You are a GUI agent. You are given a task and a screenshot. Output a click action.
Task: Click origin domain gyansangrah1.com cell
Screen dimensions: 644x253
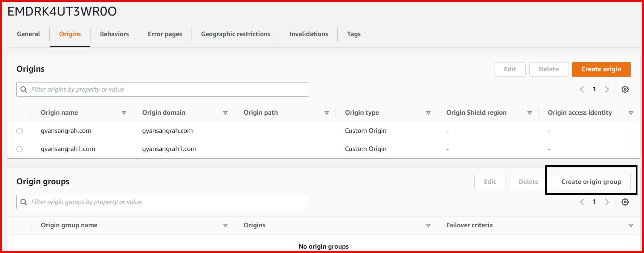tap(169, 149)
